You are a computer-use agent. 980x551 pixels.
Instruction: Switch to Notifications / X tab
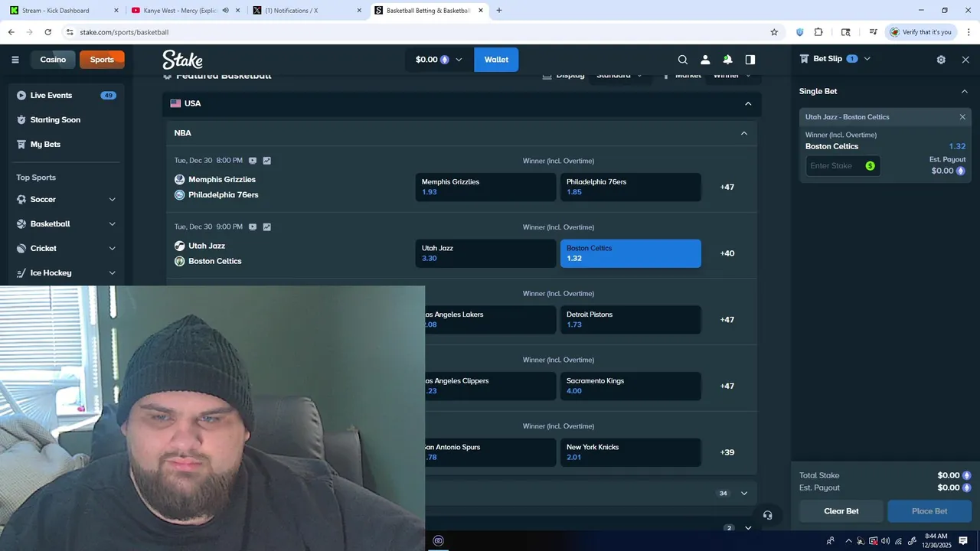point(308,11)
